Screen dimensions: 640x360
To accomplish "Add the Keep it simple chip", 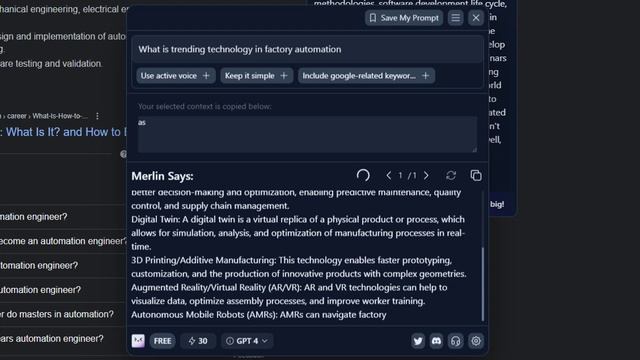I will [257, 76].
